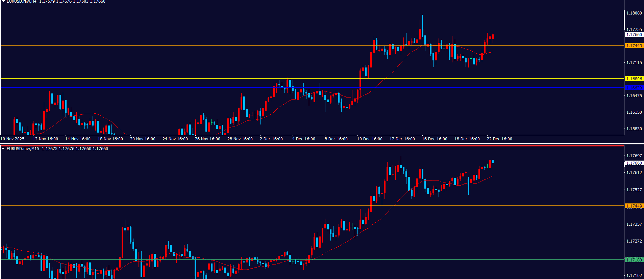The width and height of the screenshot is (644, 279).
Task: Click the white vertical scale bar on H4 chart
Action: 624,20
